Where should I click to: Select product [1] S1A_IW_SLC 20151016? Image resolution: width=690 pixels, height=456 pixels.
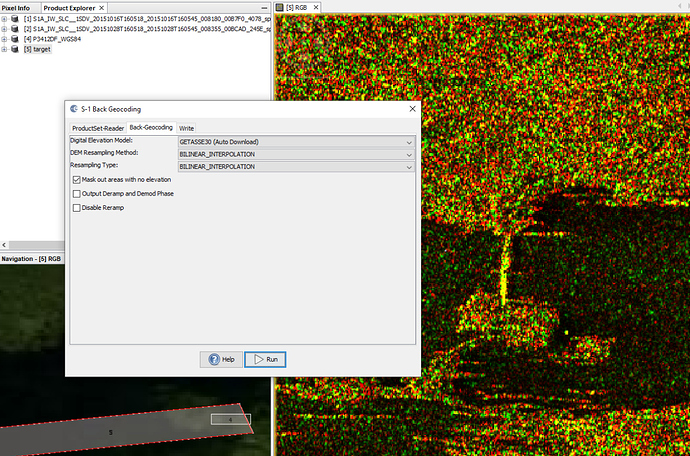click(x=147, y=18)
